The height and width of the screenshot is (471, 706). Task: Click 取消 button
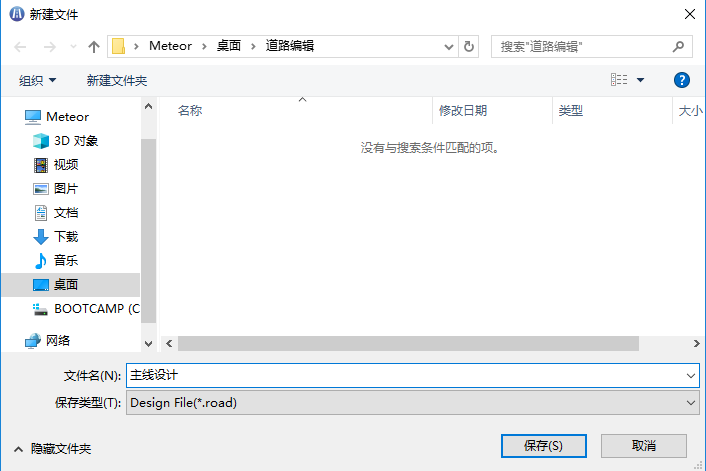point(643,446)
